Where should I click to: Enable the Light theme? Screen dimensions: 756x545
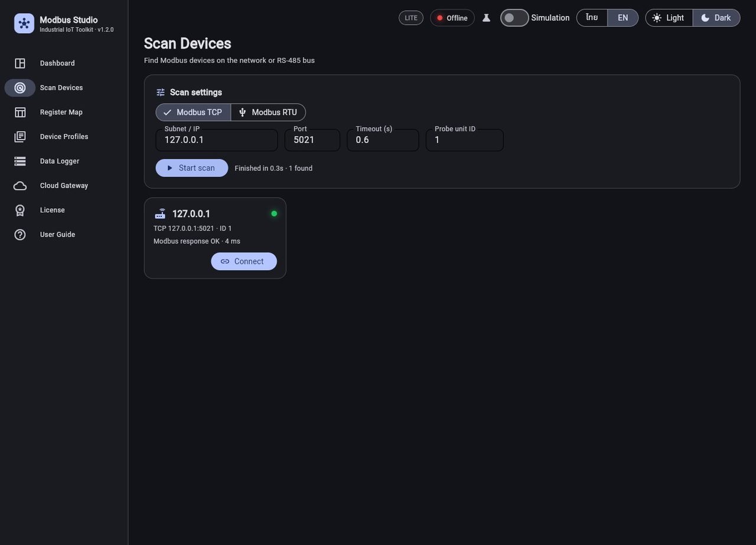pos(669,18)
